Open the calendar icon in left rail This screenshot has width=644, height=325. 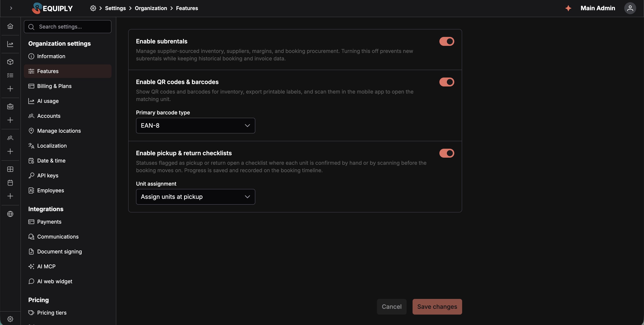pyautogui.click(x=10, y=182)
